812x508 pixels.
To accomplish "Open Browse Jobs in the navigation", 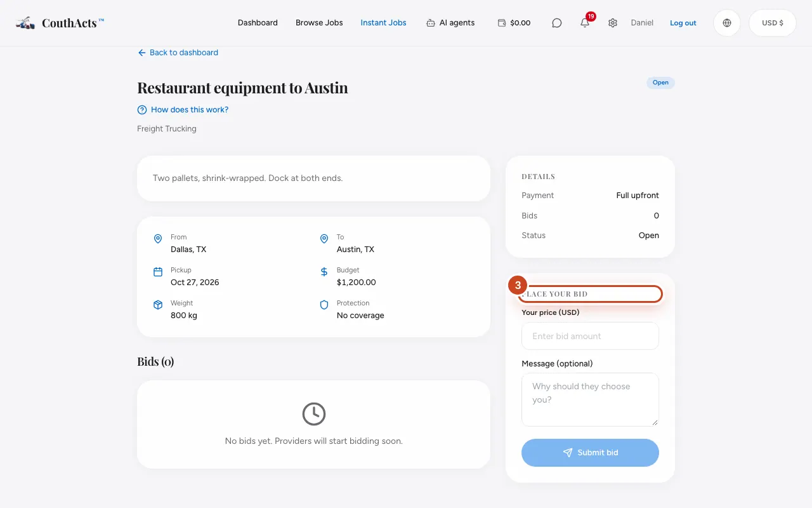I will [319, 23].
